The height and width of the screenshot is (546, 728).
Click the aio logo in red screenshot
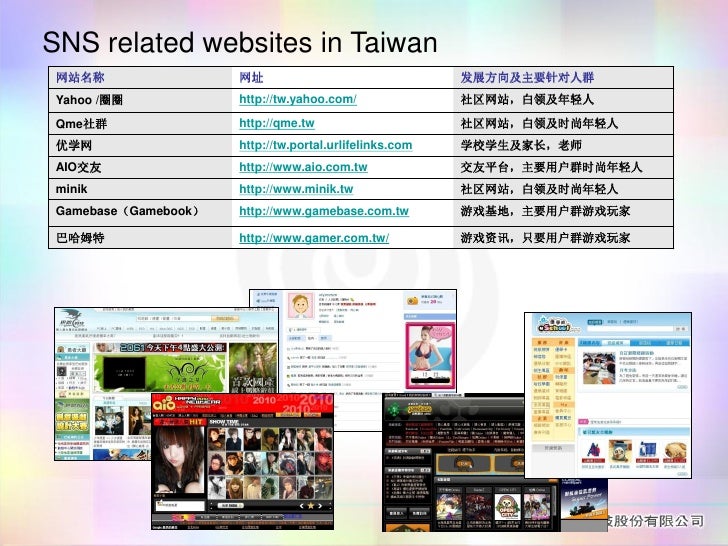click(x=164, y=404)
